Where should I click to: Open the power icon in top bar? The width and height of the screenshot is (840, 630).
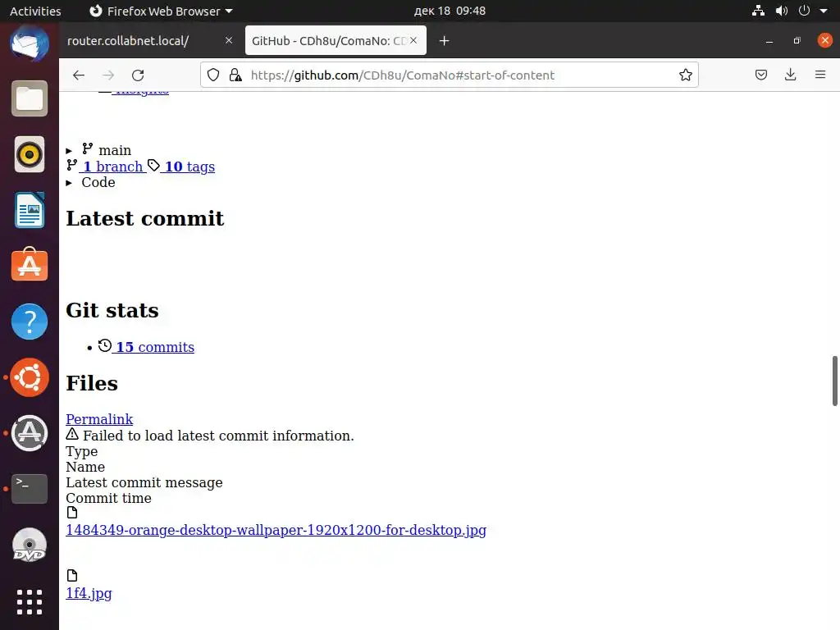(804, 11)
